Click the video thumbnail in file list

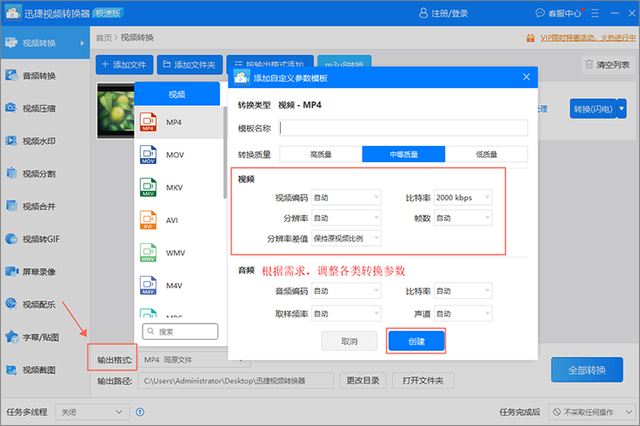pos(116,111)
